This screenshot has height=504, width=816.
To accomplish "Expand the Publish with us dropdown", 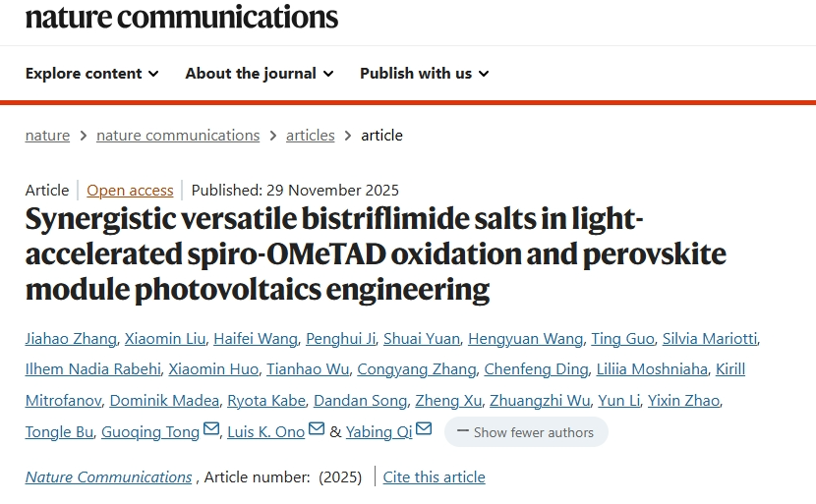I will [424, 74].
